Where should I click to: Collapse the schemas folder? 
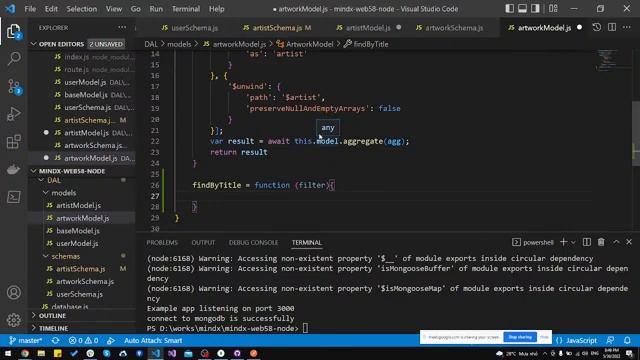point(46,256)
